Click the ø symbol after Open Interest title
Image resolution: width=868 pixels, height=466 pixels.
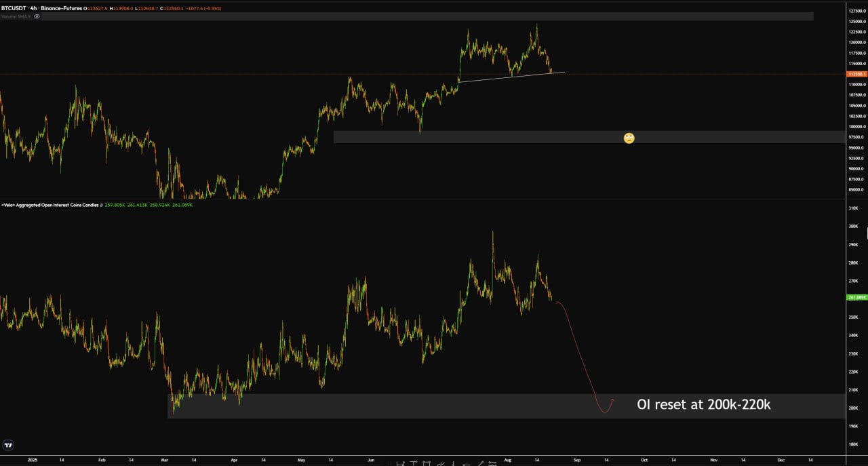coord(101,205)
